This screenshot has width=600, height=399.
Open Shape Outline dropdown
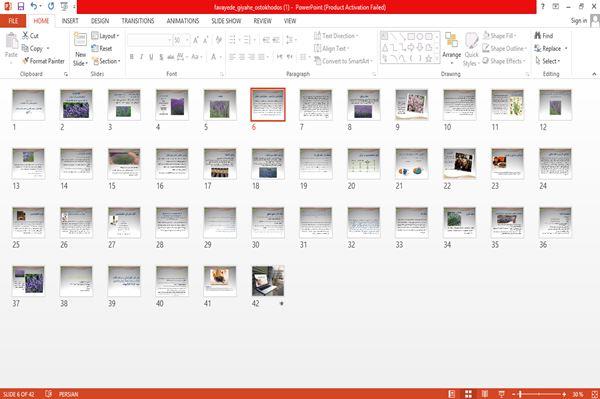(505, 48)
